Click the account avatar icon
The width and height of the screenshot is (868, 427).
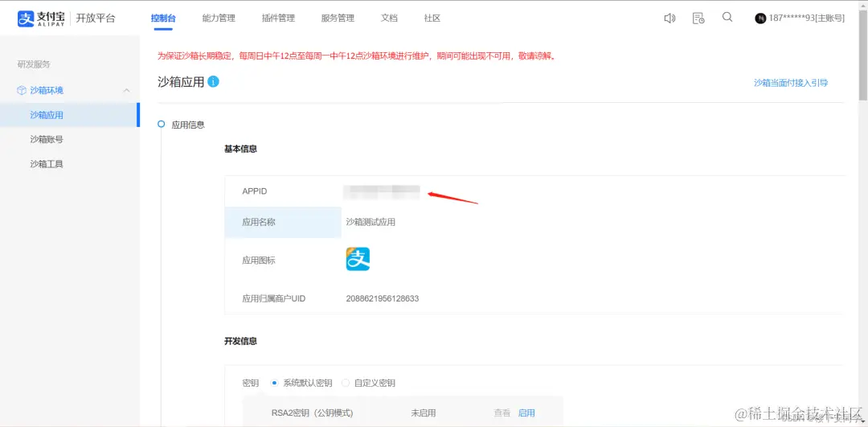(760, 18)
